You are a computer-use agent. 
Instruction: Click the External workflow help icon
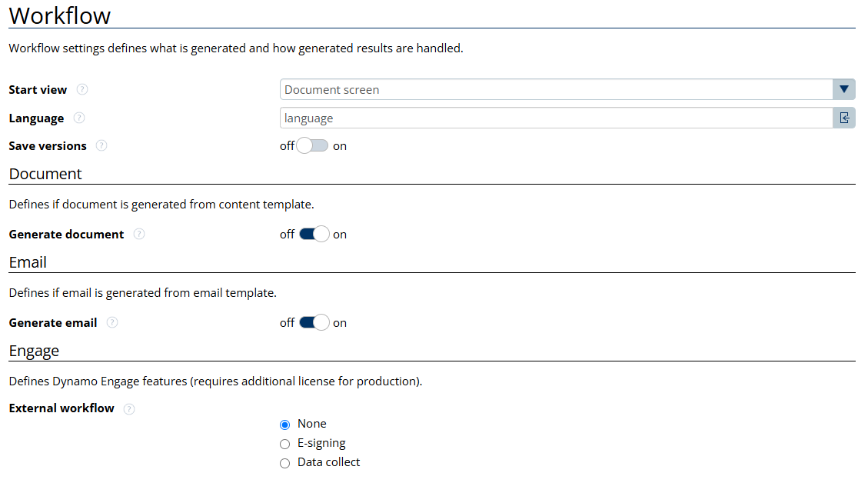click(x=129, y=409)
